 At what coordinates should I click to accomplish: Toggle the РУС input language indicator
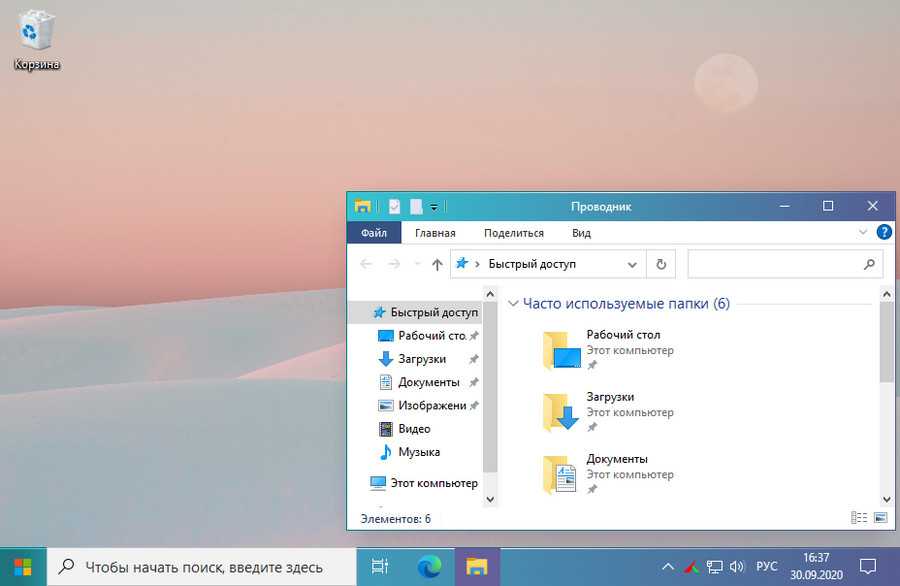[x=766, y=567]
